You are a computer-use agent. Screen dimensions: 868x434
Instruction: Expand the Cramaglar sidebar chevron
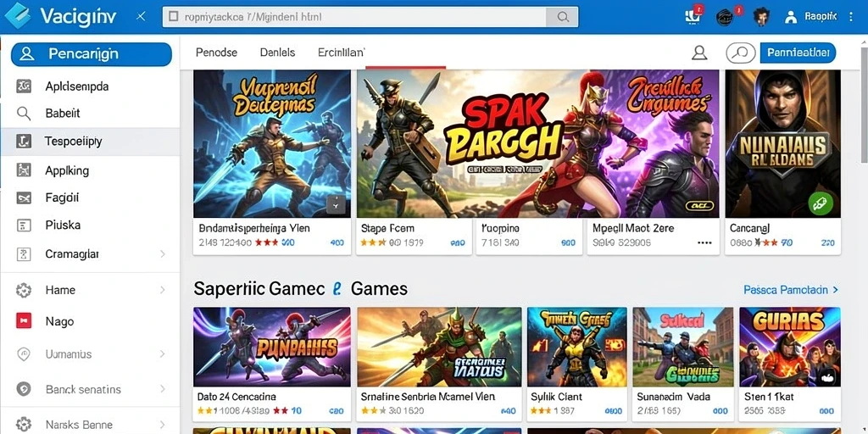click(163, 254)
